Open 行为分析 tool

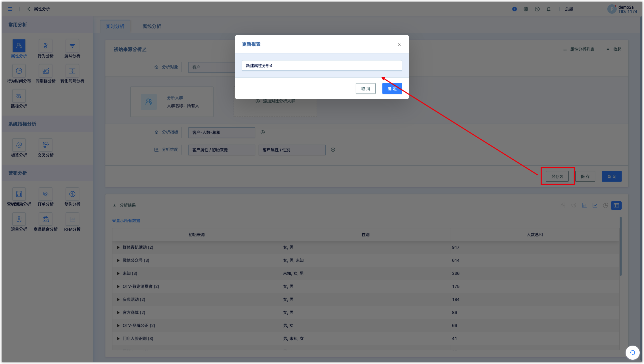[x=46, y=49]
